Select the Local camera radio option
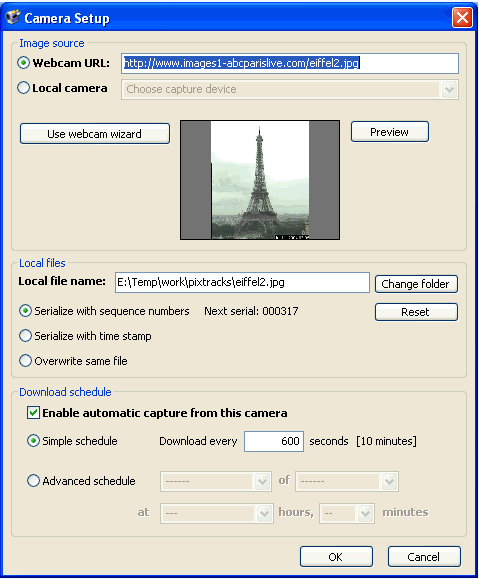Image resolution: width=479 pixels, height=579 pixels. (24, 88)
